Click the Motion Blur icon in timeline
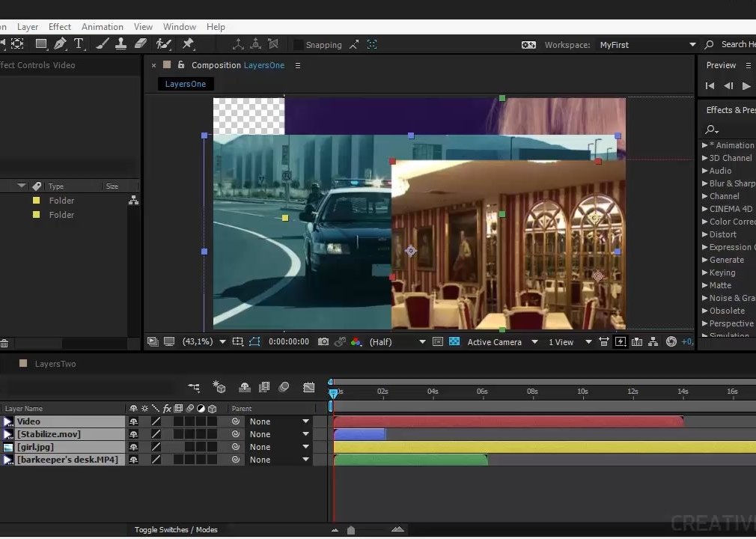This screenshot has width=756, height=539. point(284,386)
